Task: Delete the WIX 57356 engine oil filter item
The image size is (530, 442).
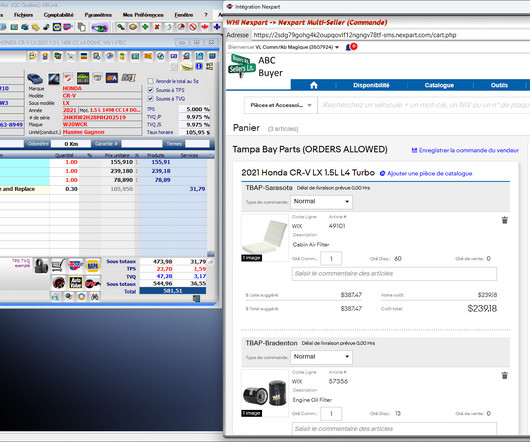Action: point(505,375)
